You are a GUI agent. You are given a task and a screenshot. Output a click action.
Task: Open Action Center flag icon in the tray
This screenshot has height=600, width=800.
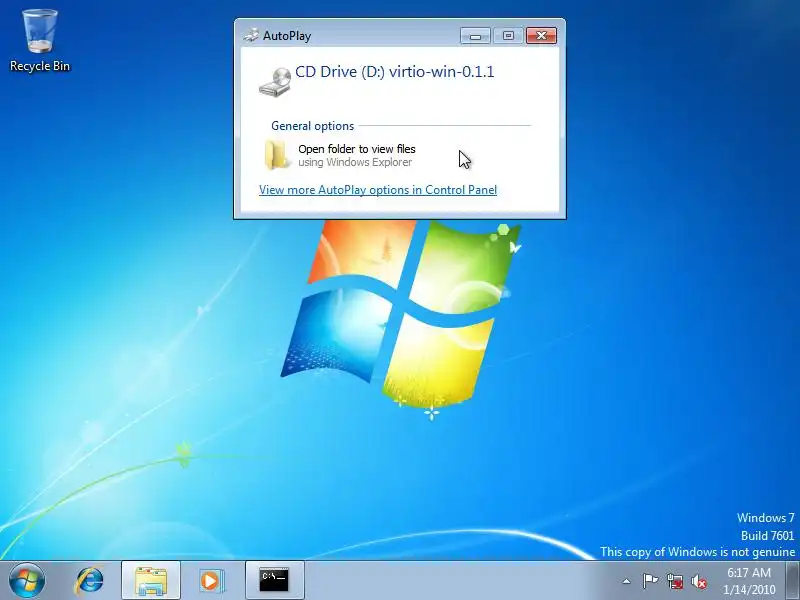650,581
